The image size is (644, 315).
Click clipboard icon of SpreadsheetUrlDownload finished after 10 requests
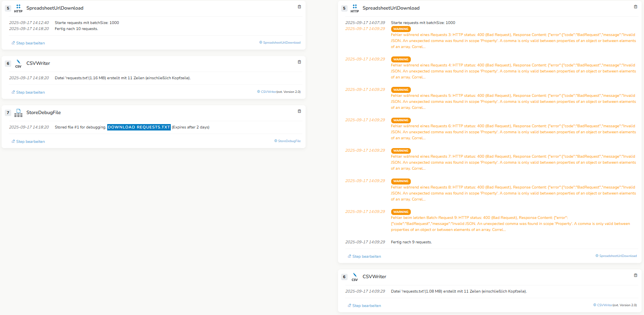(x=299, y=7)
